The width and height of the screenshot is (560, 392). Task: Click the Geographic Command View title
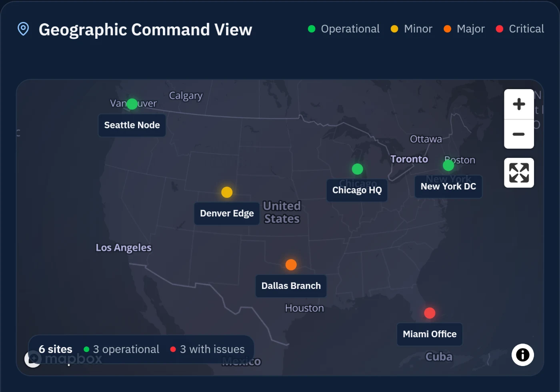pos(146,30)
